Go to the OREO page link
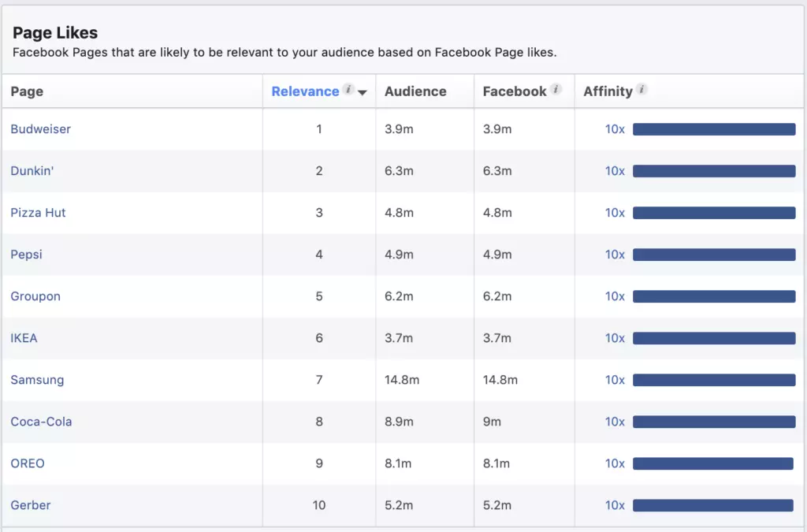The image size is (807, 532). point(28,463)
